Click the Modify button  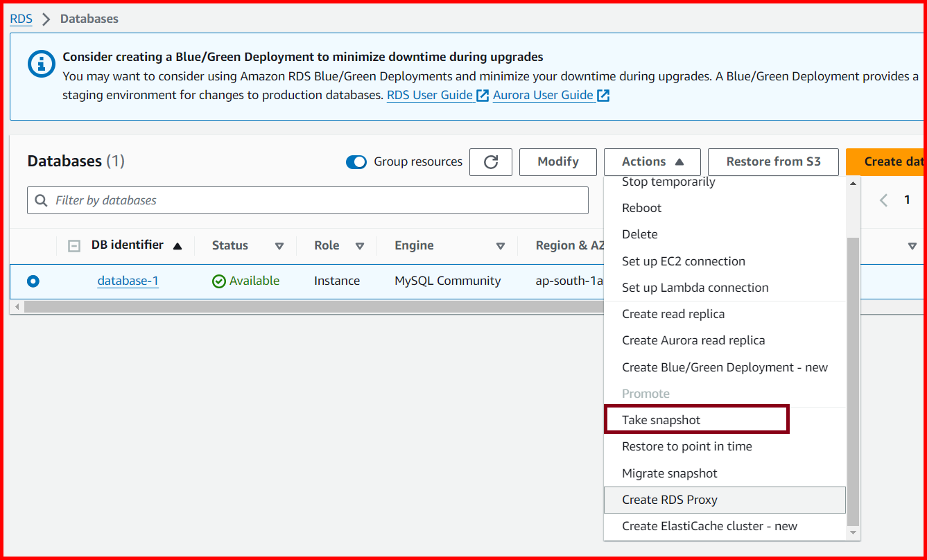tap(557, 162)
